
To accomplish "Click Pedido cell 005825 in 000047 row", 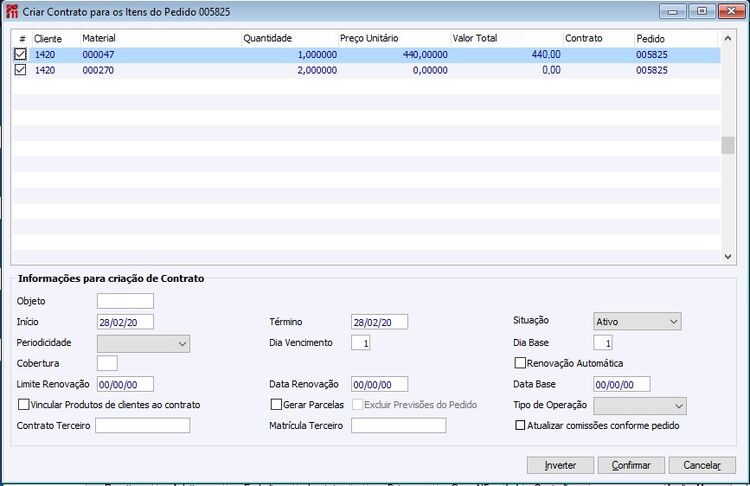I will pos(651,55).
